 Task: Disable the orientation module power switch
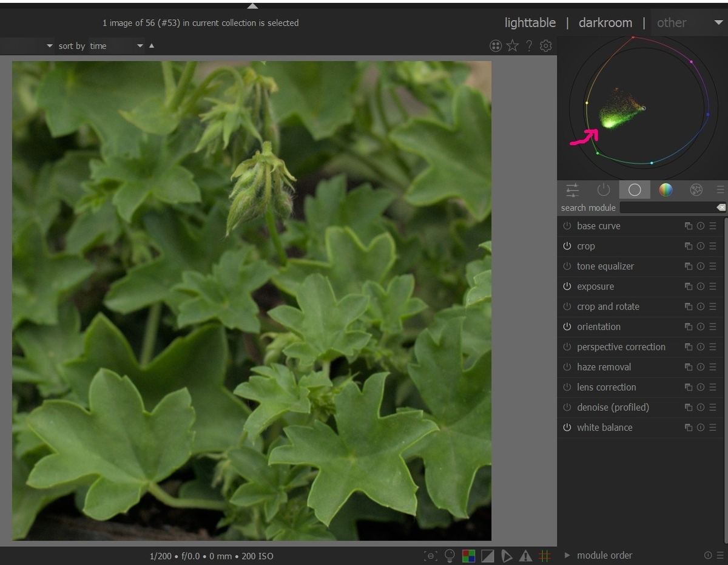coord(567,326)
